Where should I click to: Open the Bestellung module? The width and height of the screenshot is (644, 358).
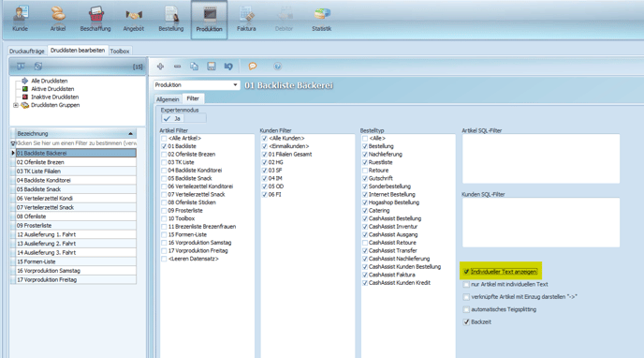coord(171,20)
